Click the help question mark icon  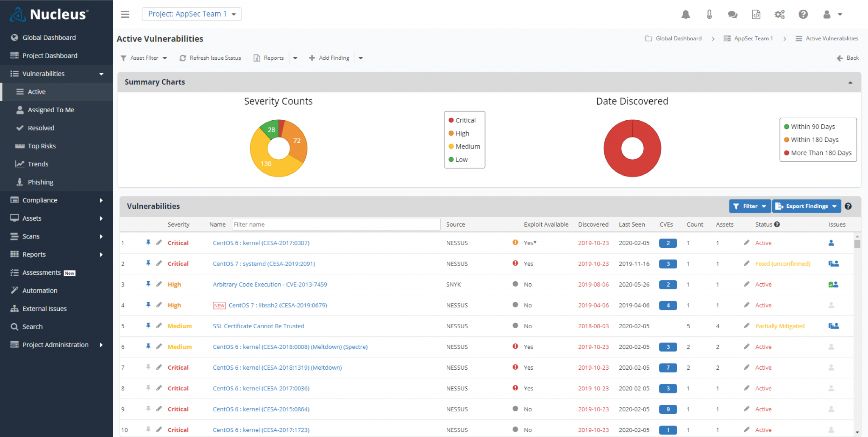[x=803, y=14]
